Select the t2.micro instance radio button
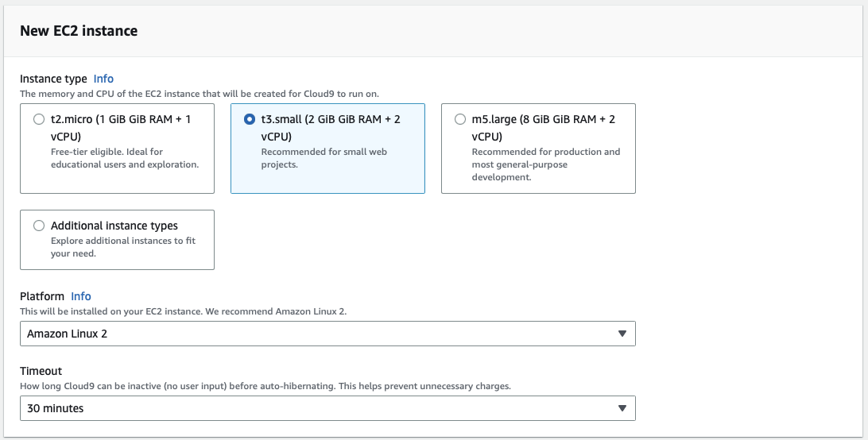 [x=39, y=120]
